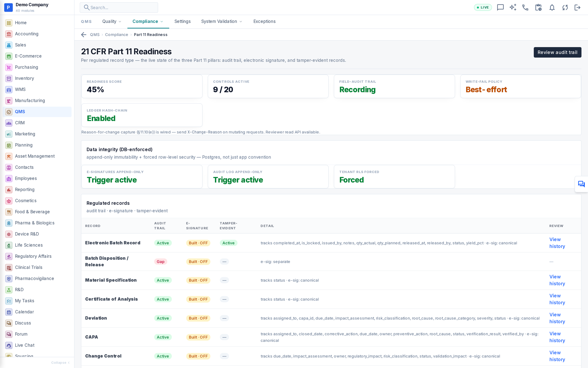Click the phone call icon
The width and height of the screenshot is (588, 368).
tap(525, 8)
